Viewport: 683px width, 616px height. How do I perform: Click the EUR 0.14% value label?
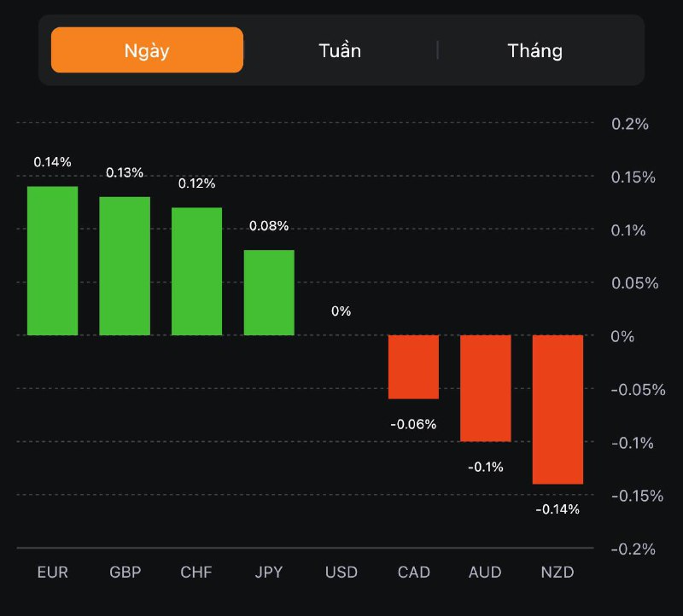tap(53, 161)
